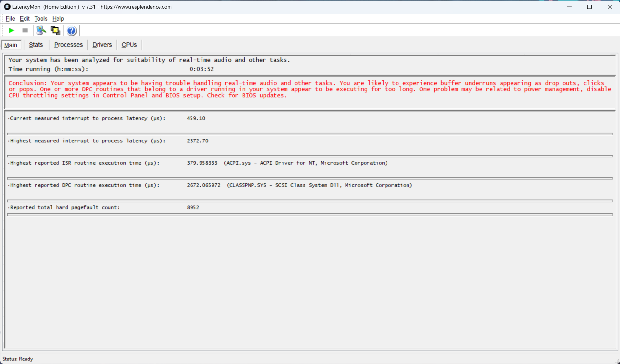Open the Edit menu
Viewport: 620px width, 364px height.
click(25, 19)
